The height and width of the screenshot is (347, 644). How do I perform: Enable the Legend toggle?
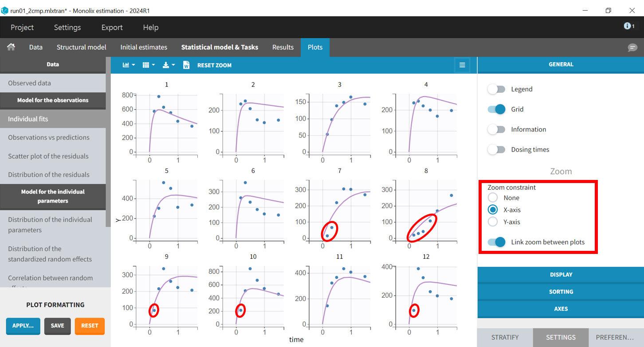[496, 89]
